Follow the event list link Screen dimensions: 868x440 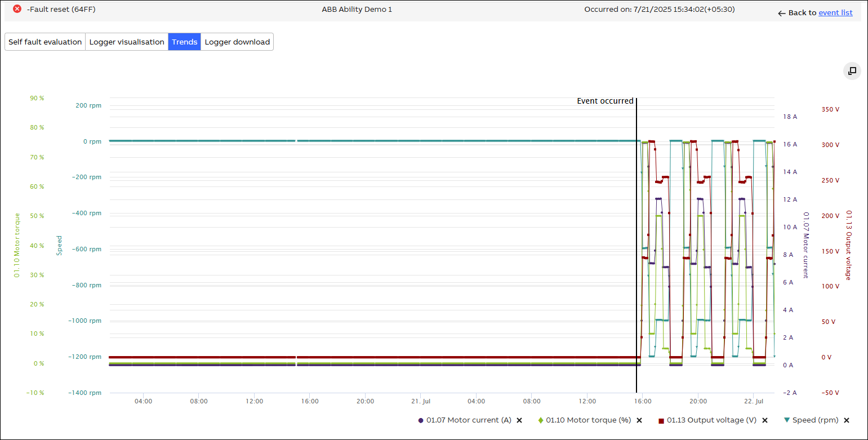click(x=835, y=12)
